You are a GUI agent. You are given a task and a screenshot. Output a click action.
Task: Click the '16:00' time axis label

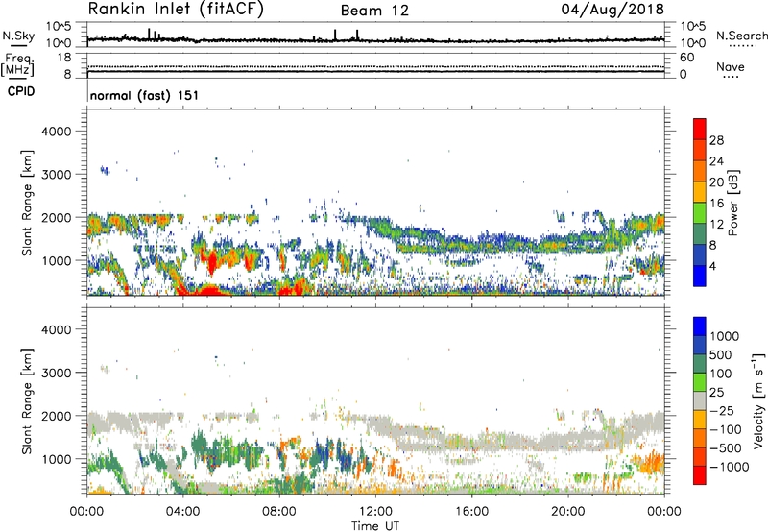coord(471,512)
